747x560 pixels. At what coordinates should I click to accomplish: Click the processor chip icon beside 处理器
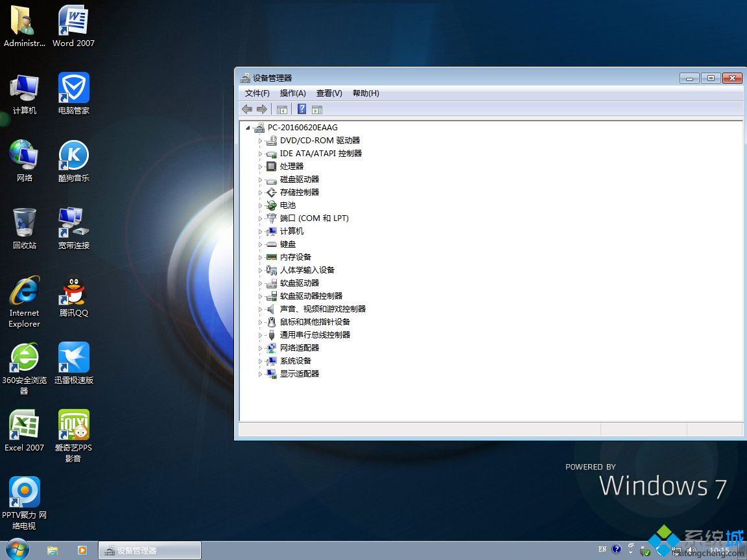272,166
